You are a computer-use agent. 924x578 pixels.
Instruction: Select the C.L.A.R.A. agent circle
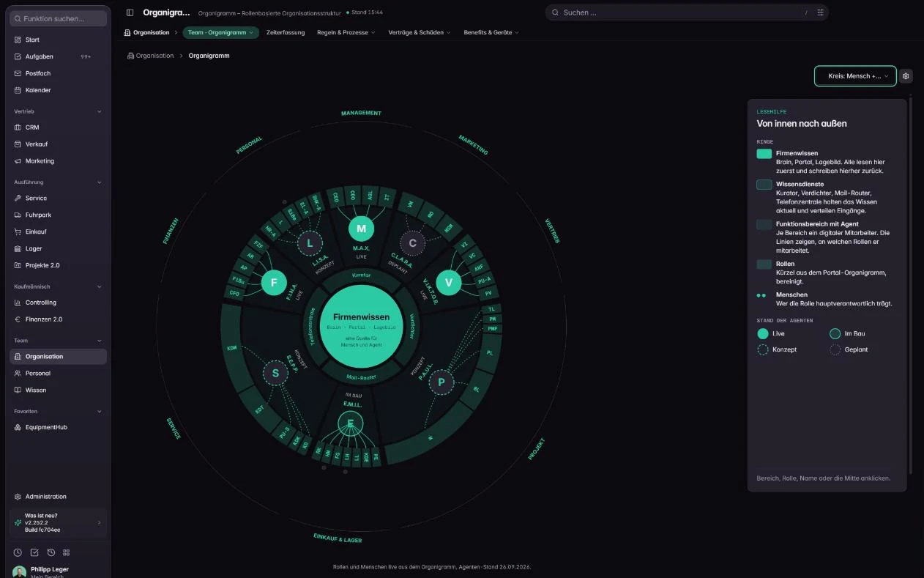pyautogui.click(x=413, y=243)
